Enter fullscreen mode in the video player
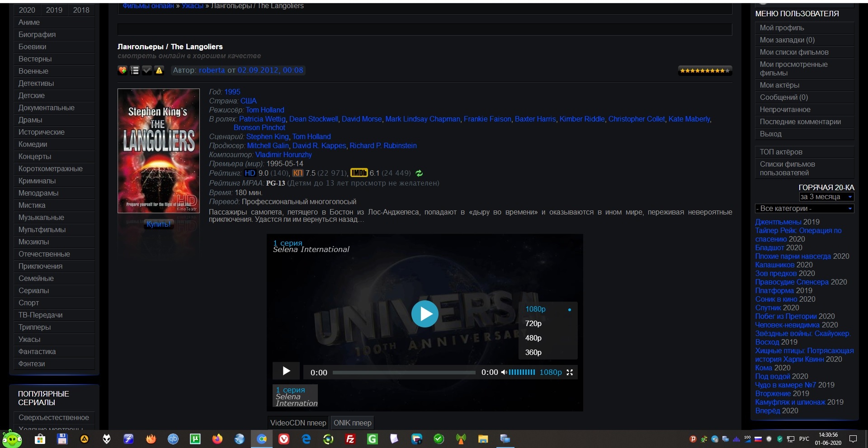The image size is (868, 448). (x=570, y=372)
